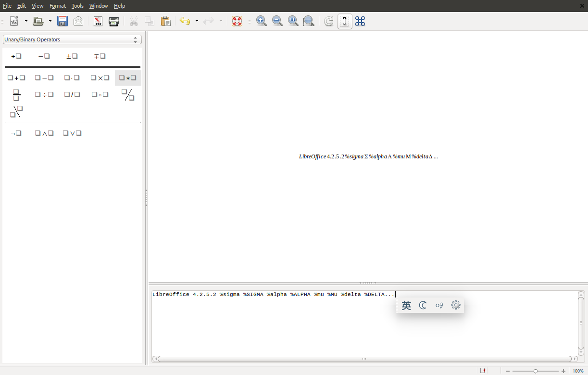Viewport: 588px width, 375px height.
Task: Click the Print icon in toolbar
Action: tap(114, 21)
